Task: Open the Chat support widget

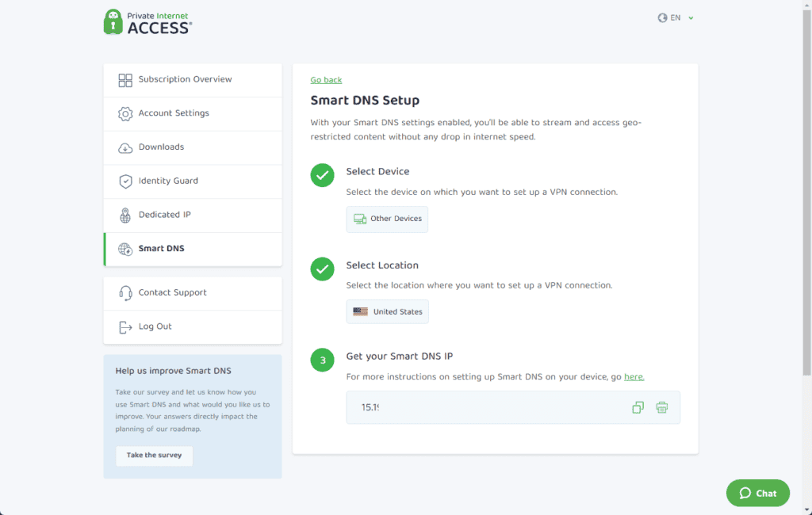Action: (x=757, y=493)
